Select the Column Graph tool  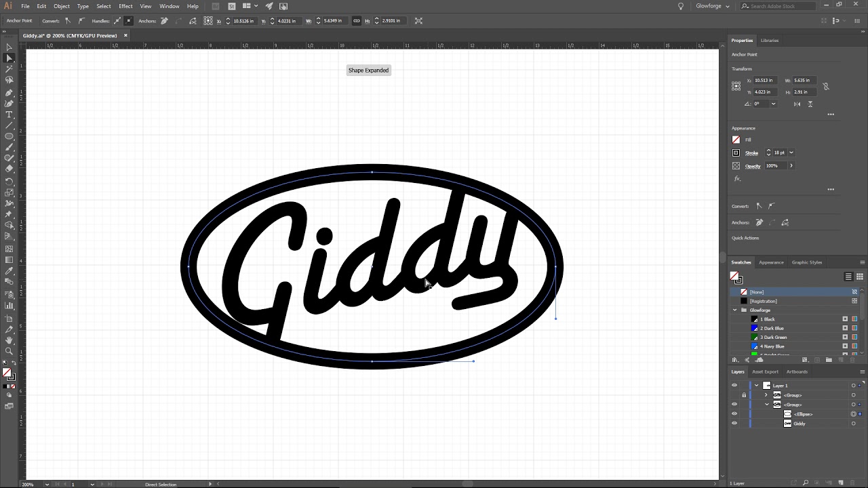pyautogui.click(x=9, y=306)
